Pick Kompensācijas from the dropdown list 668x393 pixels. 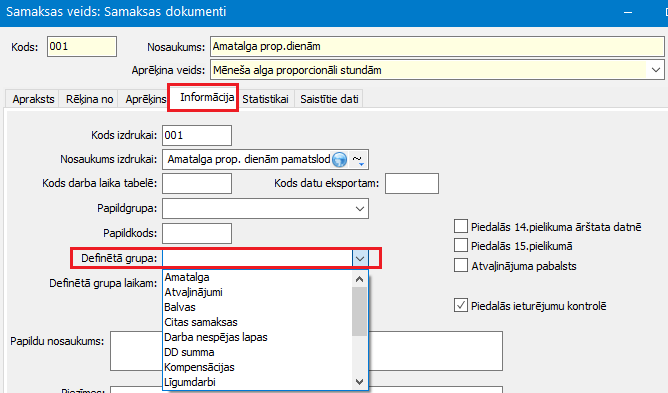pos(258,367)
